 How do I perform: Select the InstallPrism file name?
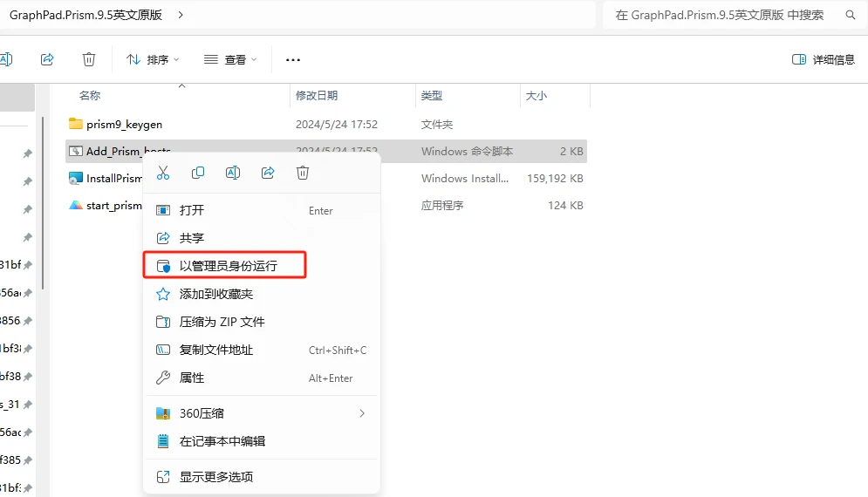(x=113, y=178)
